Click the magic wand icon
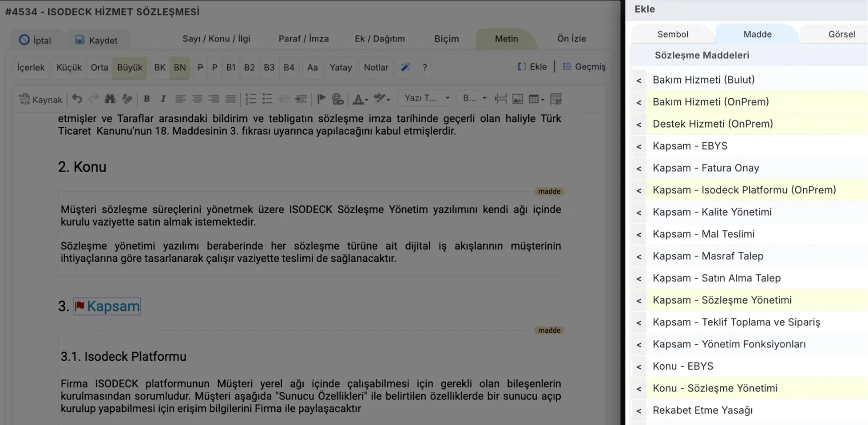The height and width of the screenshot is (425, 868). coord(405,67)
